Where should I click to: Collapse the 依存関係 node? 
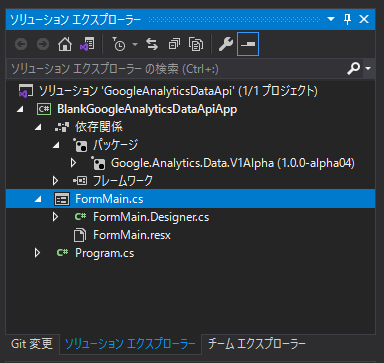38,127
